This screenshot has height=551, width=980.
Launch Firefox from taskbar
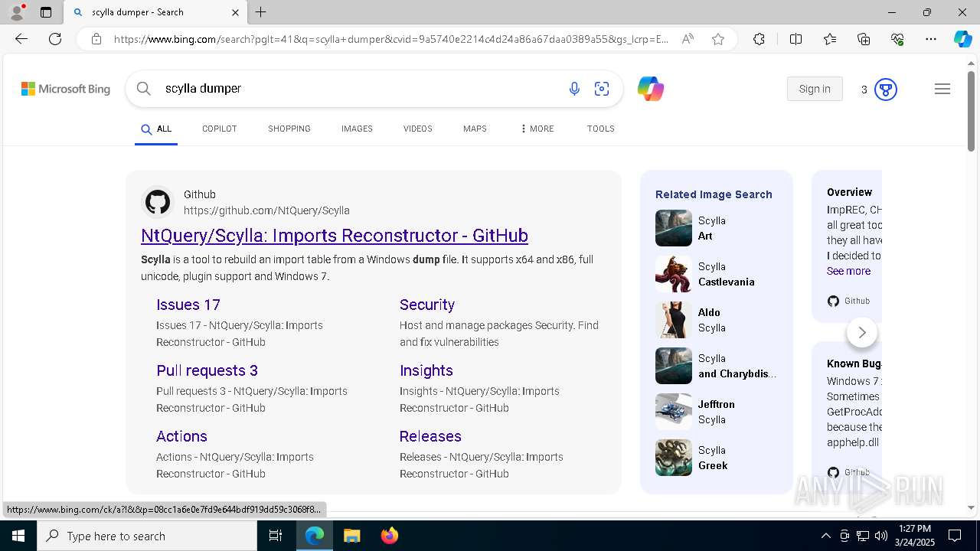point(390,536)
